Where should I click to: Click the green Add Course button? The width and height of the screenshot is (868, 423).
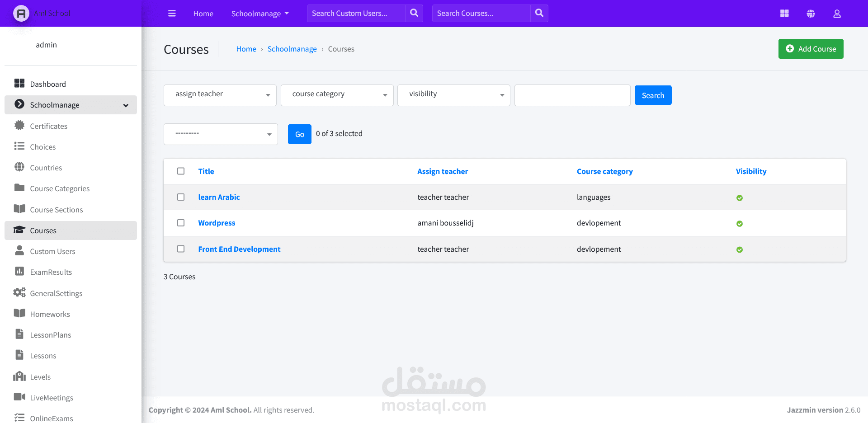tap(811, 49)
